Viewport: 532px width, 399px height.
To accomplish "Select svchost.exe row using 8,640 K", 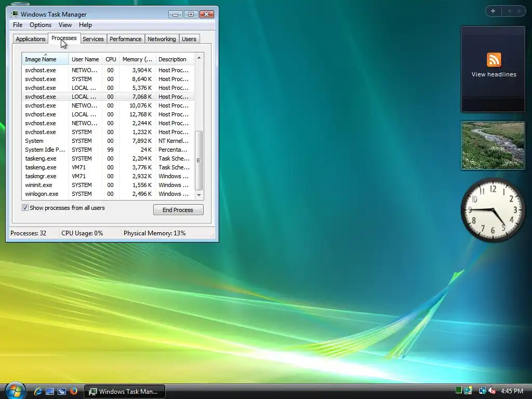I will [x=109, y=79].
